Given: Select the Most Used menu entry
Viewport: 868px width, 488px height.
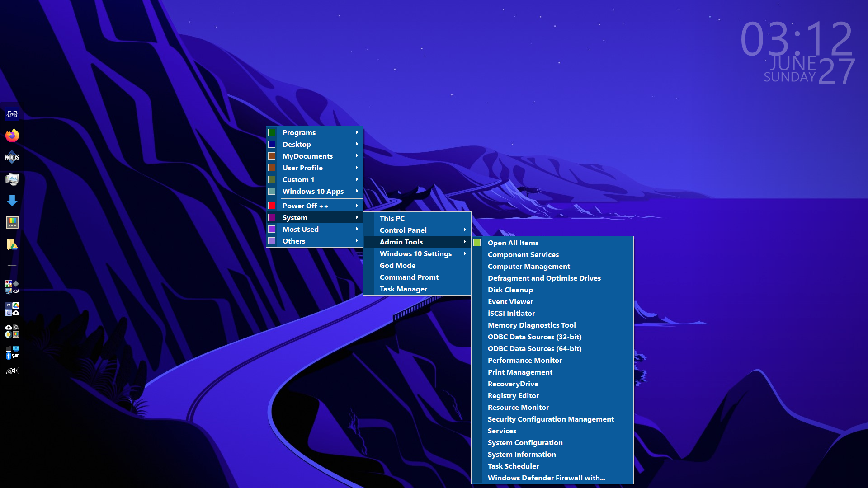Looking at the screenshot, I should [315, 229].
